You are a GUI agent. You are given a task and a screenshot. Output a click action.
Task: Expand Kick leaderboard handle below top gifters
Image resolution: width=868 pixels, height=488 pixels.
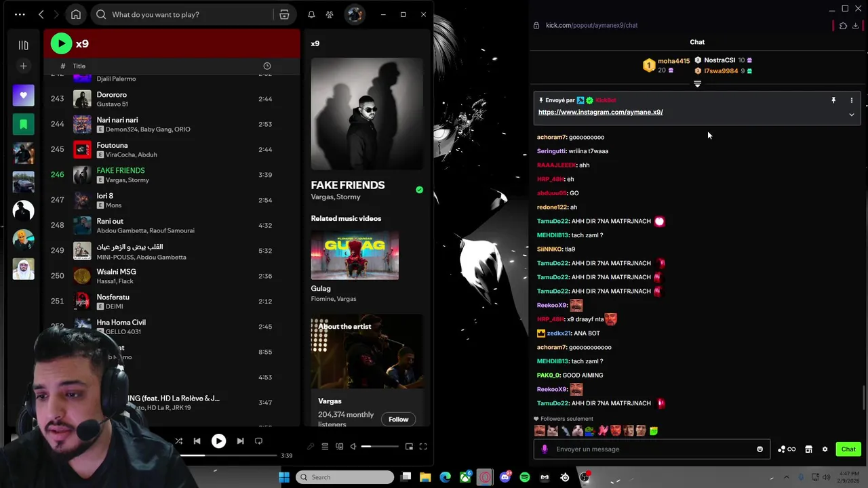click(697, 84)
